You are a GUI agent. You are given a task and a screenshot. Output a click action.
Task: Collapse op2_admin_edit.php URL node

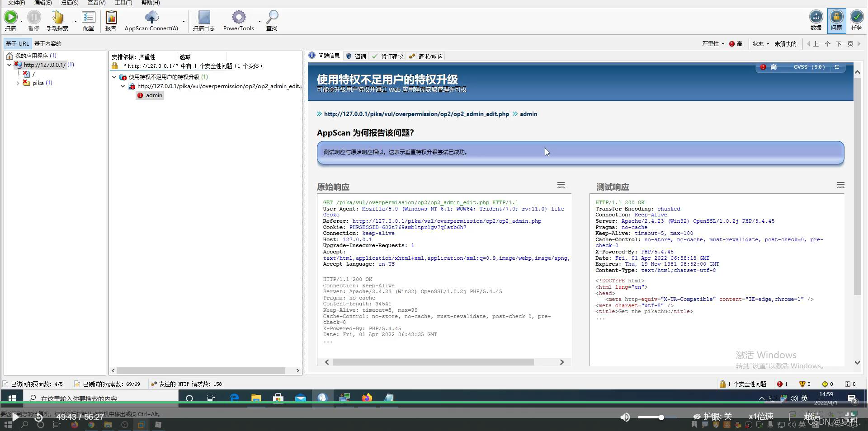(123, 86)
